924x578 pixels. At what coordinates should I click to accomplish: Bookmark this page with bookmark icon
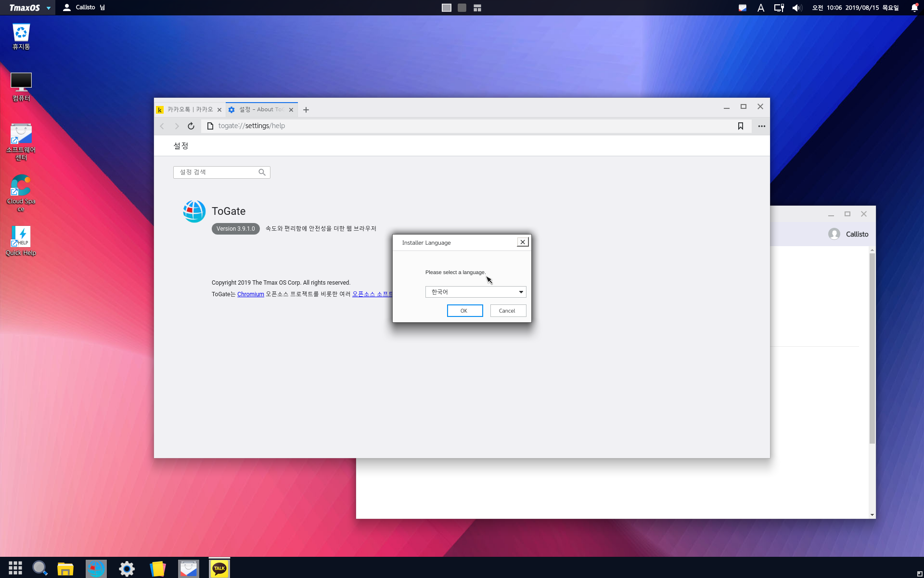pyautogui.click(x=741, y=126)
